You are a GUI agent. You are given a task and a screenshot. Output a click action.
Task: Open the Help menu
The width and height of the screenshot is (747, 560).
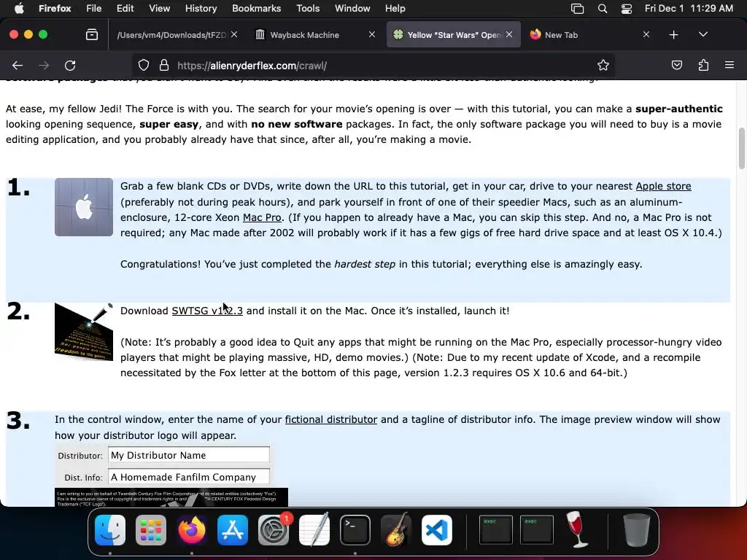(x=395, y=8)
